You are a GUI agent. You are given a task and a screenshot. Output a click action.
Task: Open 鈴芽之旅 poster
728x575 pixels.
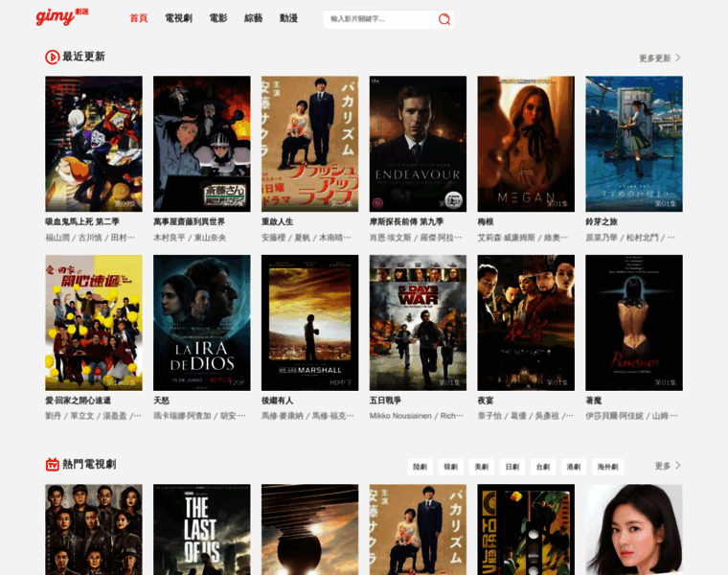pos(634,144)
